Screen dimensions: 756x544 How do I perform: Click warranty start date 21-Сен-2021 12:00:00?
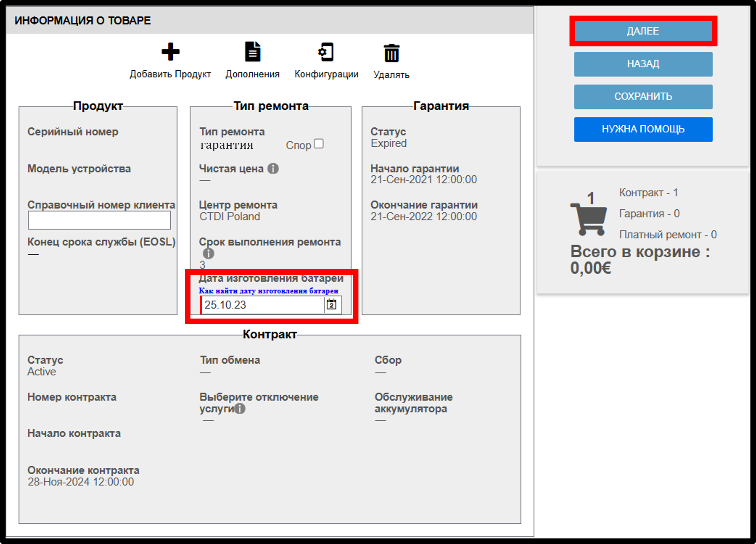pyautogui.click(x=424, y=180)
